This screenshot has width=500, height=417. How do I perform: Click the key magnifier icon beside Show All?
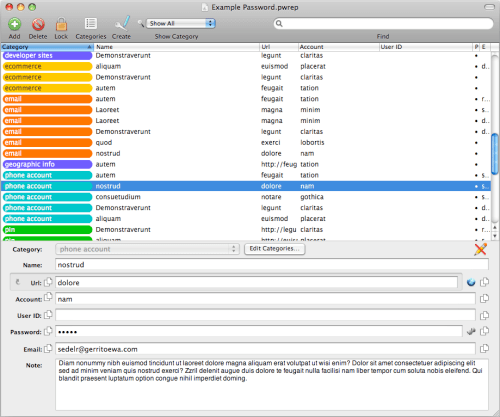tap(141, 23)
